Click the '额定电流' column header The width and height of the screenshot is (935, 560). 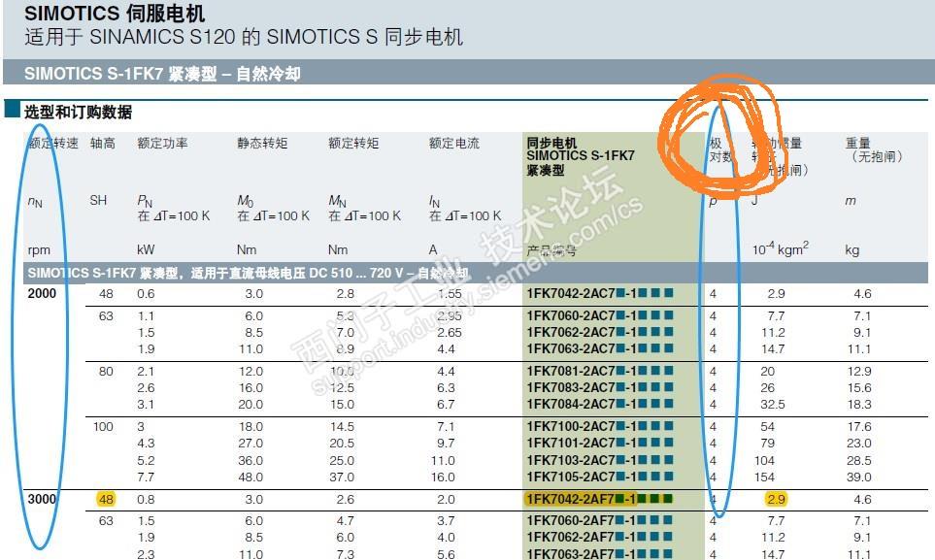point(454,143)
